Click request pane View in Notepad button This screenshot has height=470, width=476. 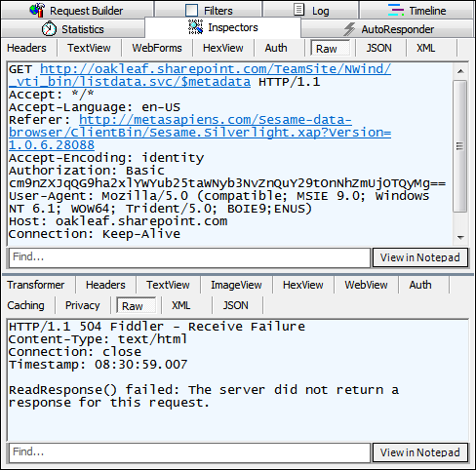pos(420,257)
